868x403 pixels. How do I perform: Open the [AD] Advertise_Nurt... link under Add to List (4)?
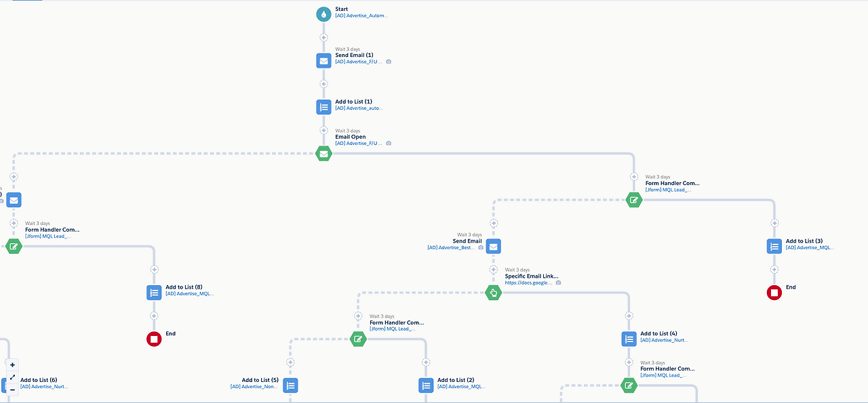tap(664, 341)
